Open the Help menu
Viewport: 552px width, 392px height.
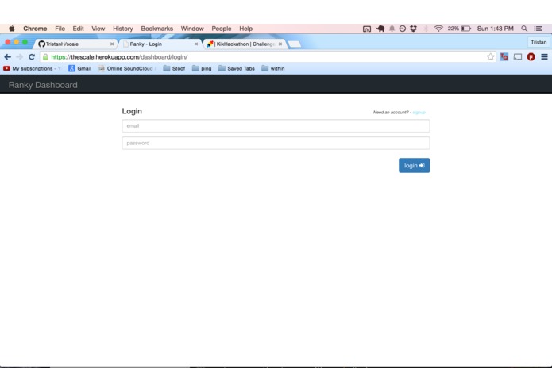pyautogui.click(x=245, y=29)
